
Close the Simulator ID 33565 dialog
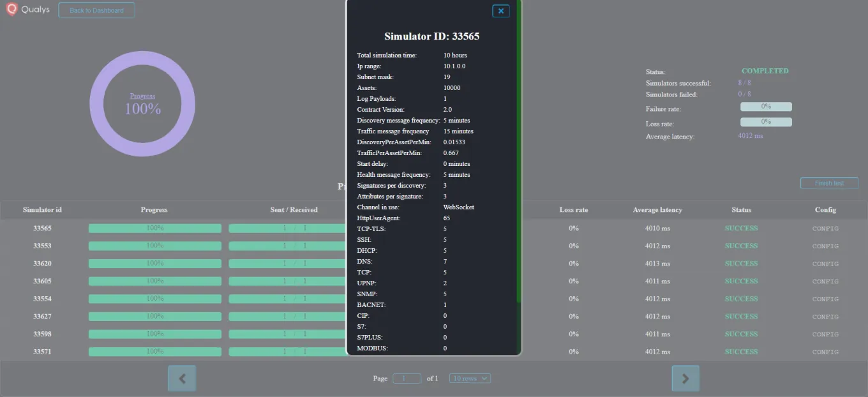(x=500, y=10)
